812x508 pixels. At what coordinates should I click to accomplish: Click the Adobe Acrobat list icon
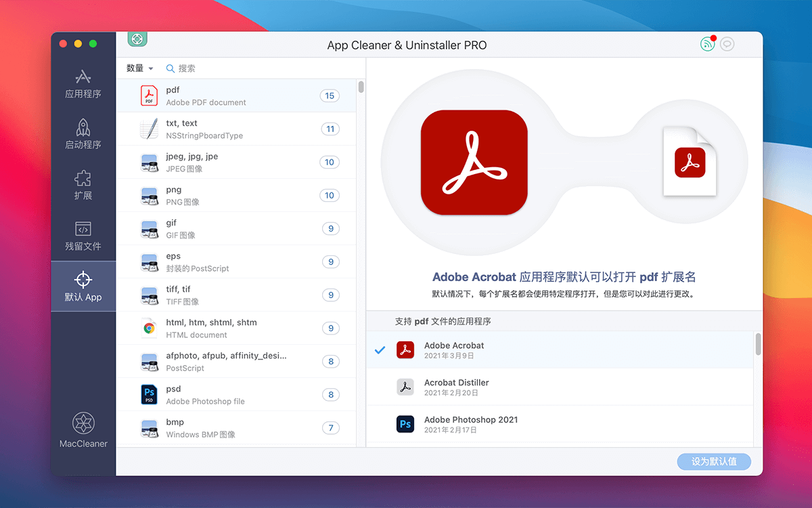tap(405, 350)
